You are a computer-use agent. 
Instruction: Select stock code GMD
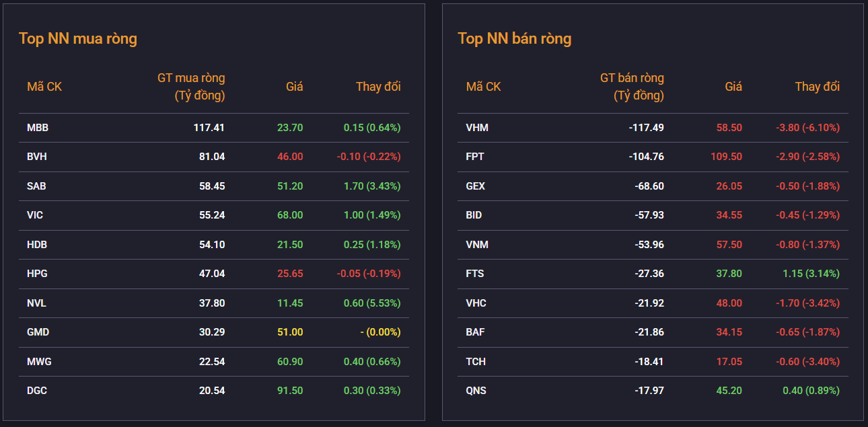pyautogui.click(x=38, y=332)
